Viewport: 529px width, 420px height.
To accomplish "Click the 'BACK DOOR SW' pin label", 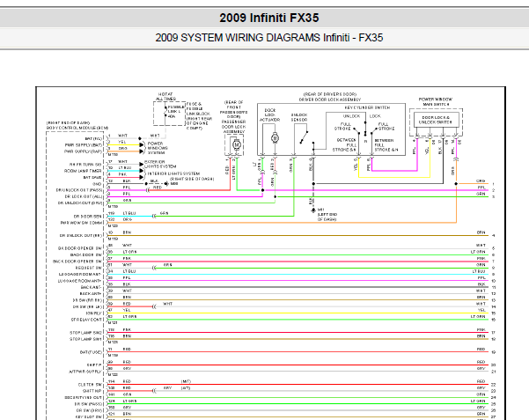I will [86, 254].
